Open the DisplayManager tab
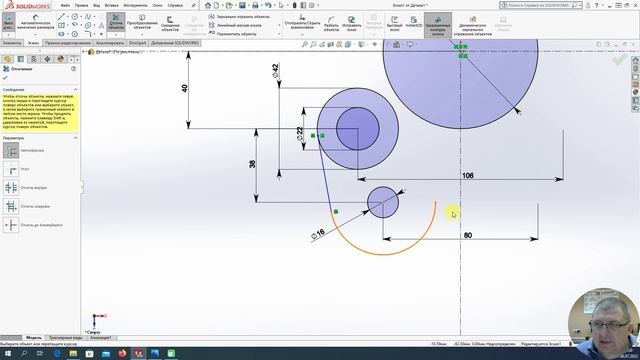Screen dimensions: 640x360 click(x=60, y=59)
